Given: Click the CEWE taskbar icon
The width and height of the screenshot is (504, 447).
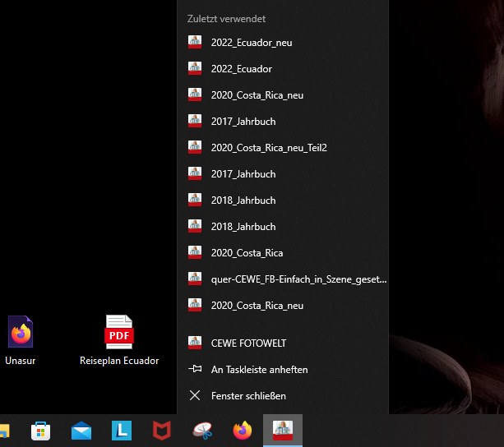Looking at the screenshot, I should pos(283,431).
